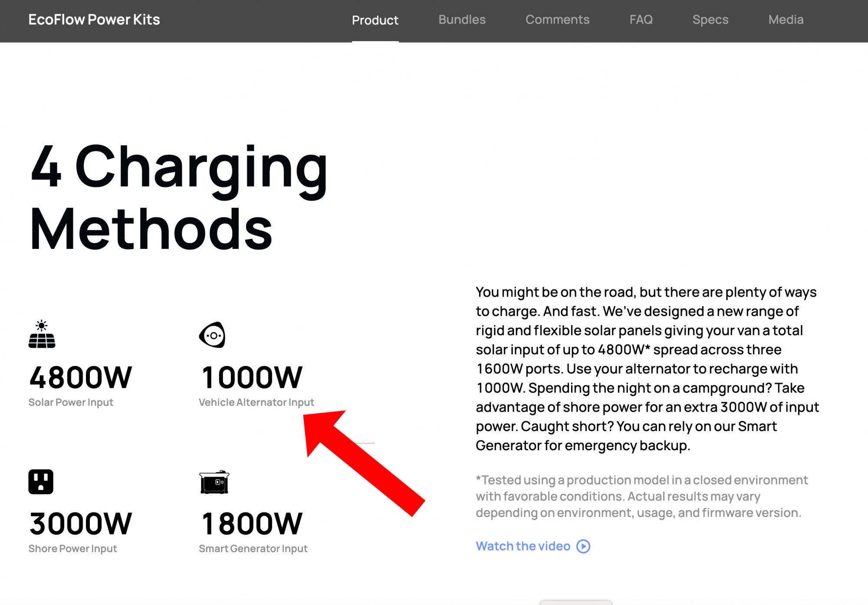Click the solar panel icon

(x=42, y=334)
